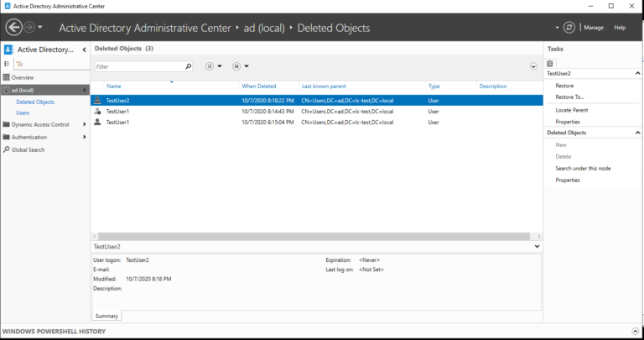Sort by Name column header
The width and height of the screenshot is (644, 340).
pos(114,86)
